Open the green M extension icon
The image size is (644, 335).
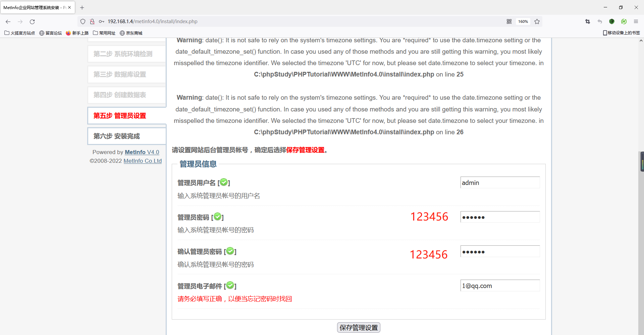(x=624, y=21)
